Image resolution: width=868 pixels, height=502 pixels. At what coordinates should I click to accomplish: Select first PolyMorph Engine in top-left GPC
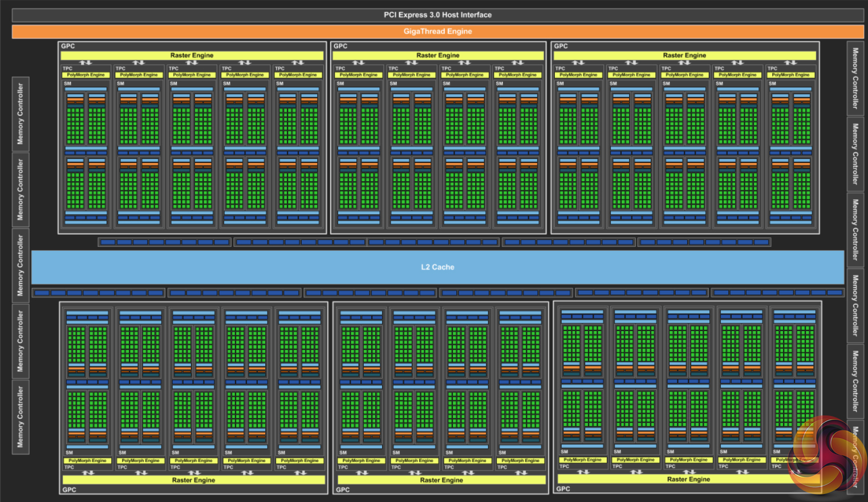tap(86, 75)
